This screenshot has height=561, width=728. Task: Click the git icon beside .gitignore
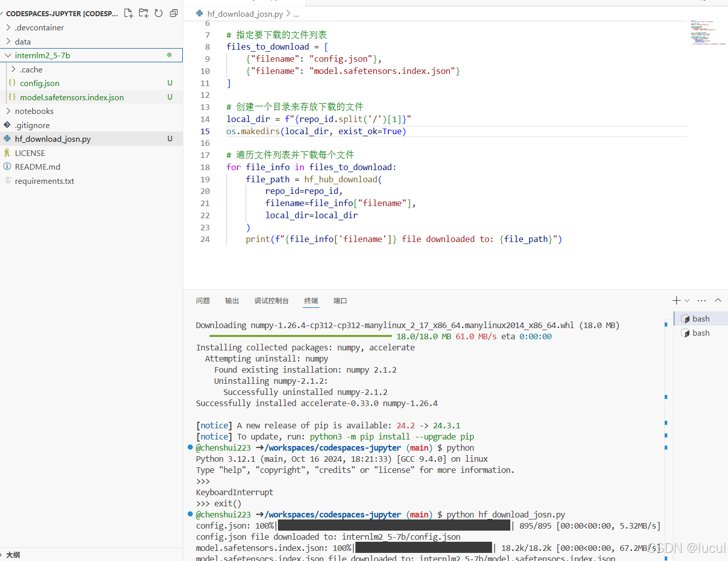pos(7,125)
